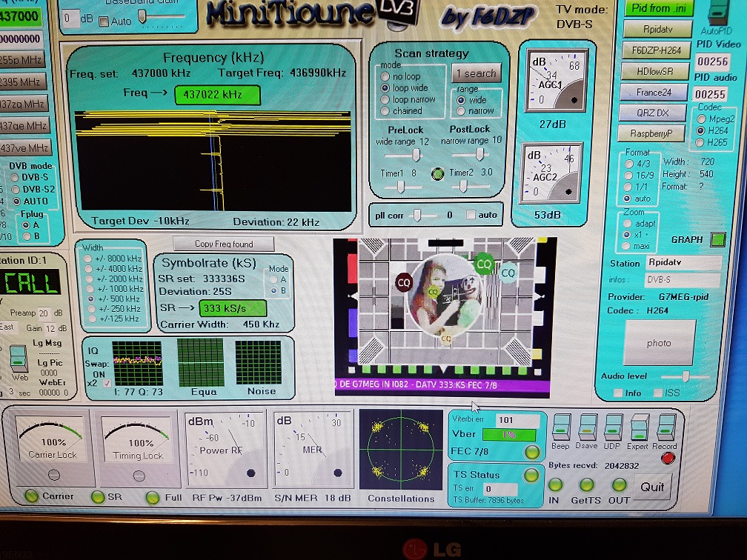
Task: Switch the Expert mode rocker
Action: (639, 426)
